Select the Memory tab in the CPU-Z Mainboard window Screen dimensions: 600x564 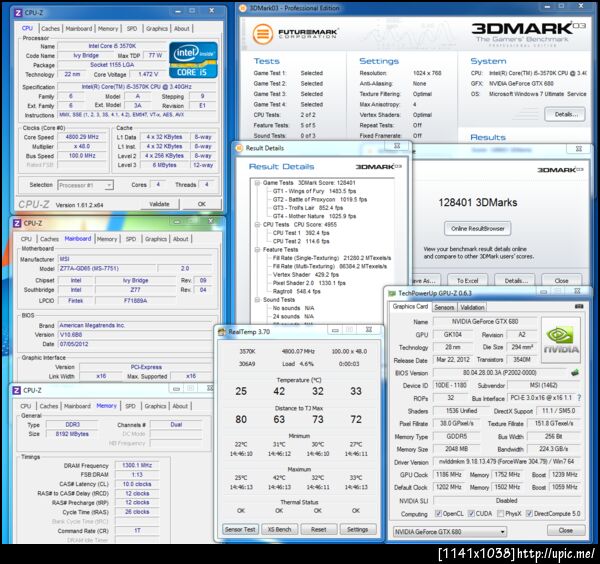[107, 239]
